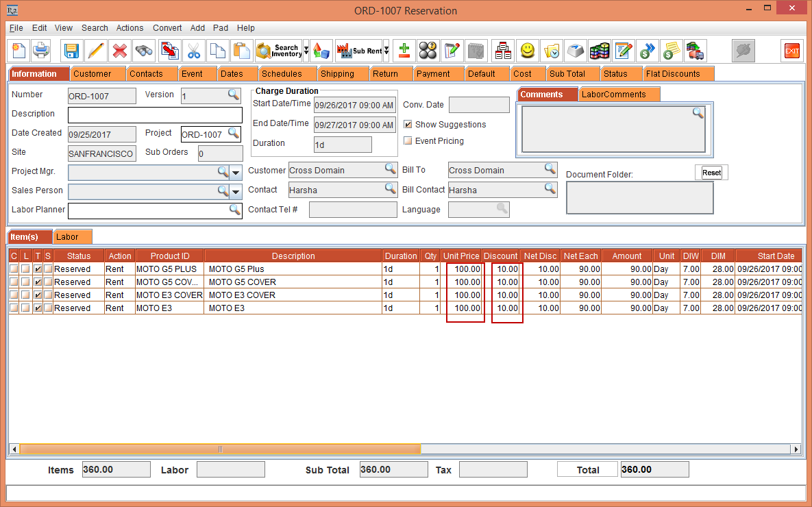Click the Print icon in the toolbar
This screenshot has width=812, height=507.
point(42,51)
